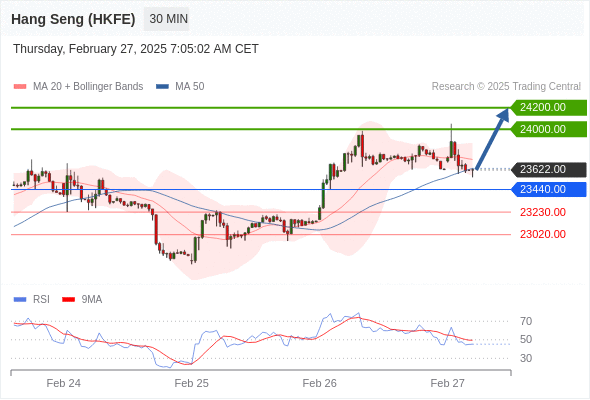
Task: Click the 23622.00 current price label
Action: click(x=549, y=170)
